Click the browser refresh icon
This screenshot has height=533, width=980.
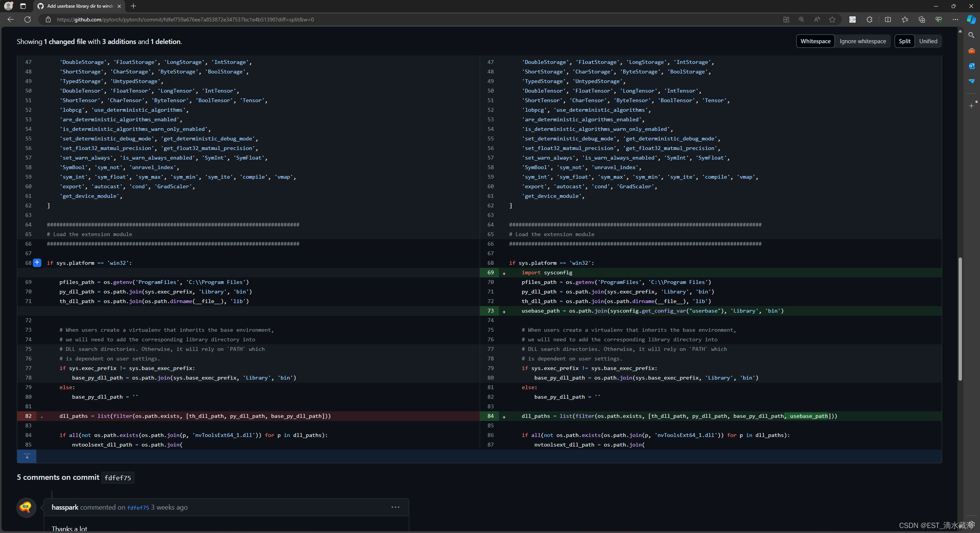point(27,20)
